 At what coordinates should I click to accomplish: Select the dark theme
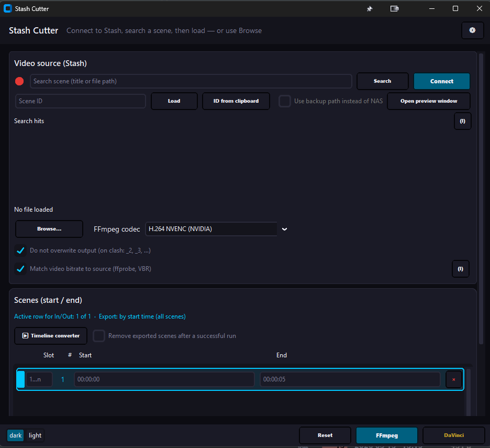[x=16, y=435]
